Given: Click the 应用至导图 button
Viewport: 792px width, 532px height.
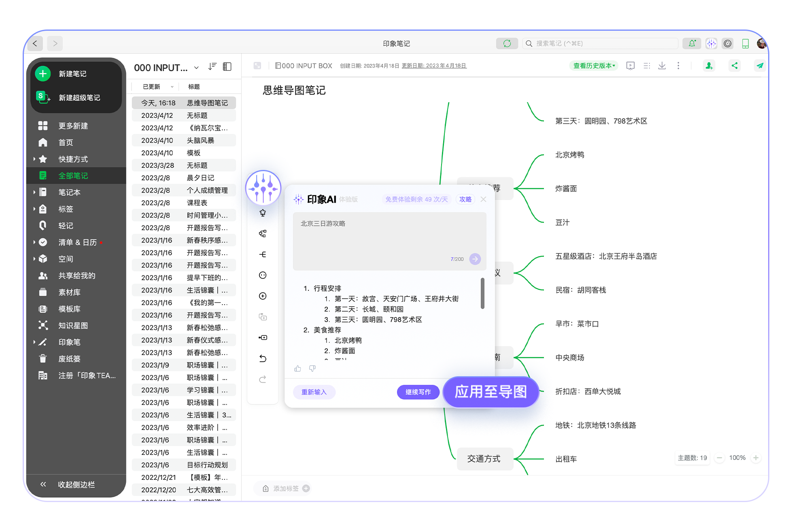Looking at the screenshot, I should 490,392.
